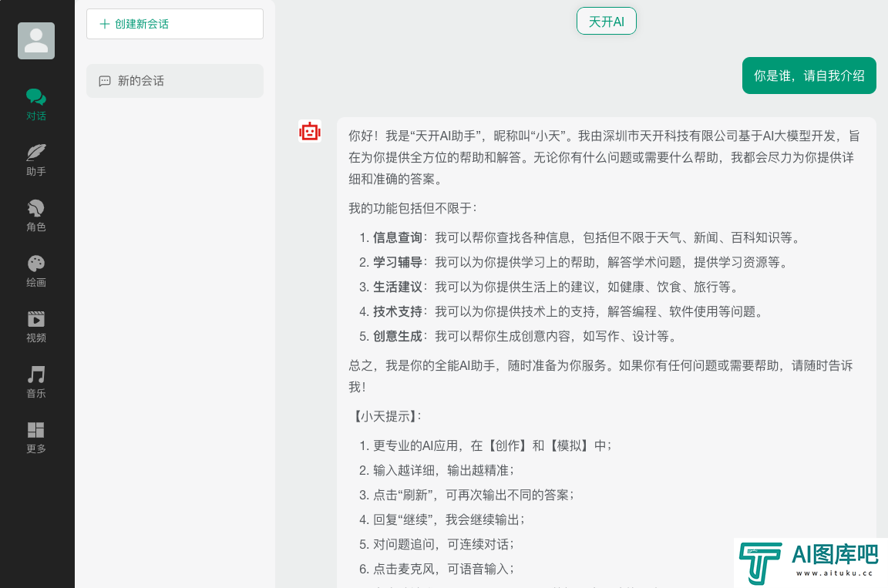Click the 创意生成 list item text

click(x=525, y=337)
